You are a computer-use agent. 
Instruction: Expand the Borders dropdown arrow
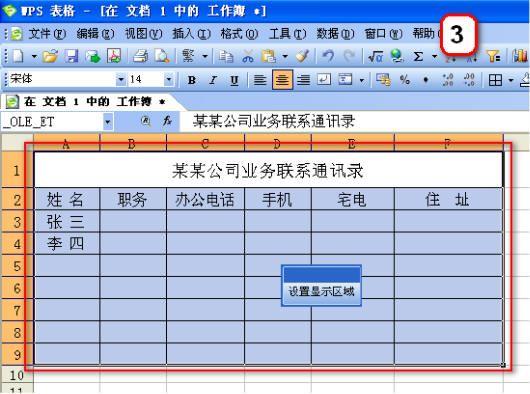coord(511,80)
